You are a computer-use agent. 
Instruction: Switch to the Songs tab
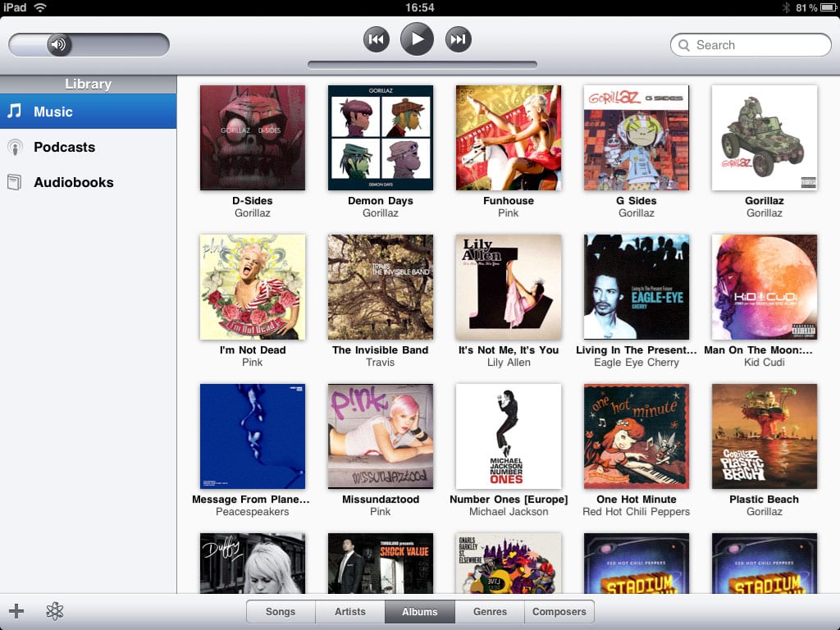(281, 612)
